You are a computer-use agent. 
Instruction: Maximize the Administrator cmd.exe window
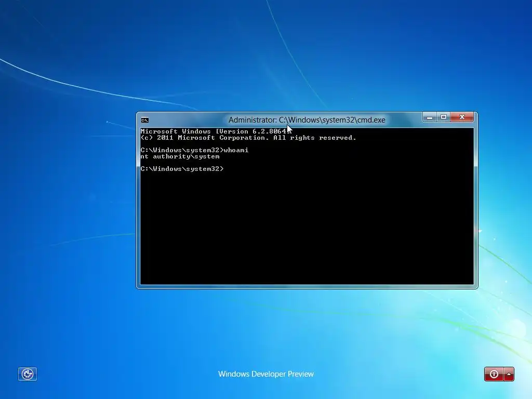click(444, 117)
